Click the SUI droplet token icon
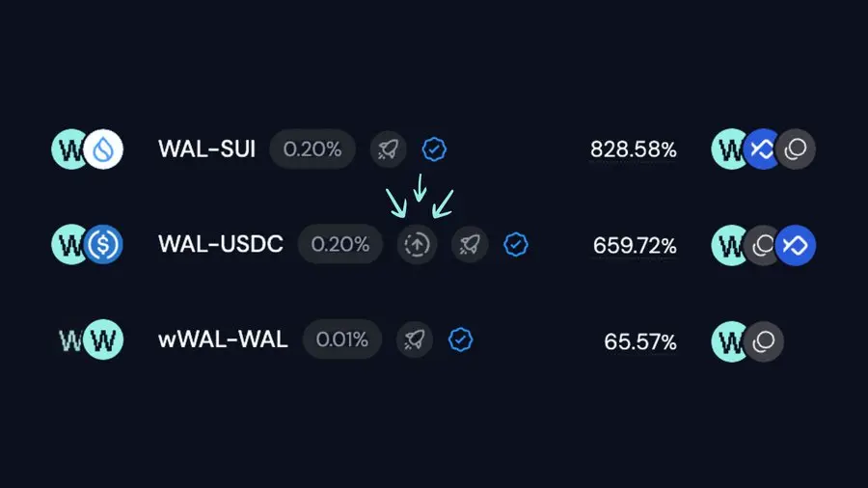The image size is (868, 488). [x=103, y=149]
